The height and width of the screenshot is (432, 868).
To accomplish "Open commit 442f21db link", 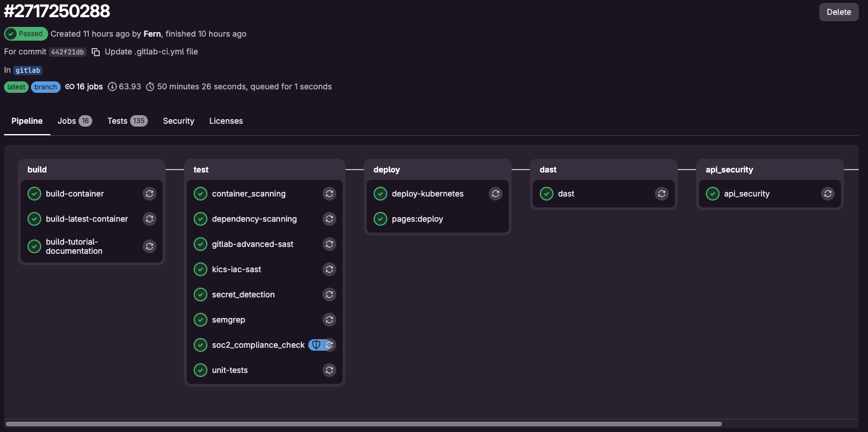I will (68, 52).
